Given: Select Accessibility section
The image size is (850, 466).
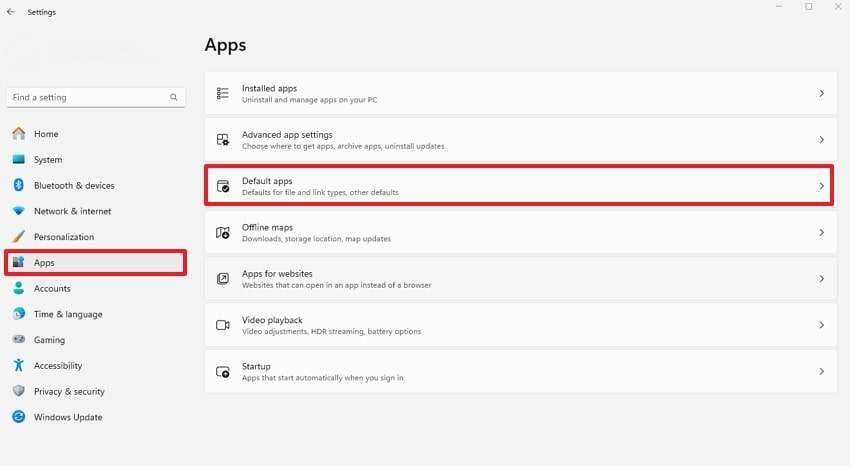Looking at the screenshot, I should click(x=95, y=365).
